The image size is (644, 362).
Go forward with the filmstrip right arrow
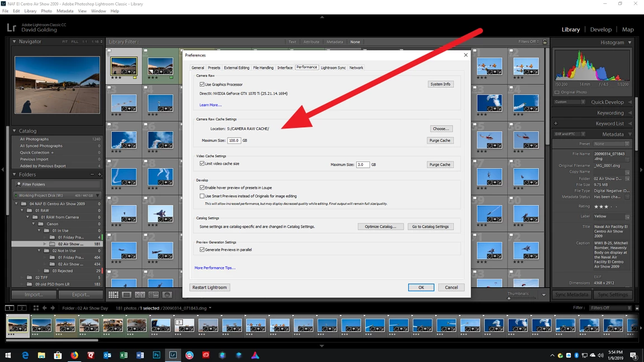[53, 308]
